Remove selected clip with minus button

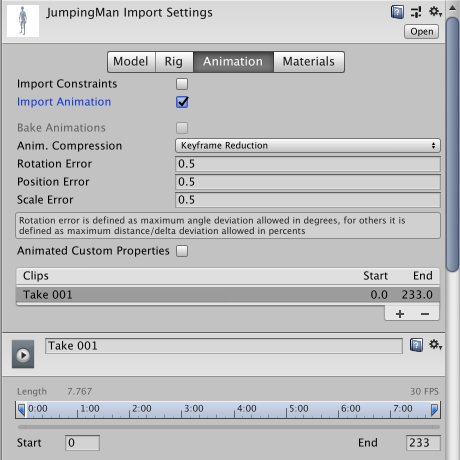click(425, 314)
